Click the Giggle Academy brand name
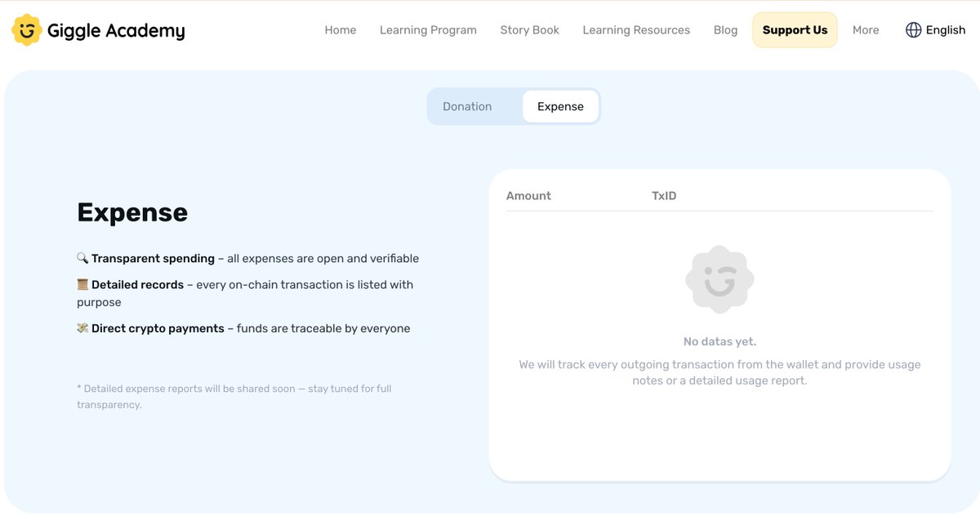 [x=116, y=31]
